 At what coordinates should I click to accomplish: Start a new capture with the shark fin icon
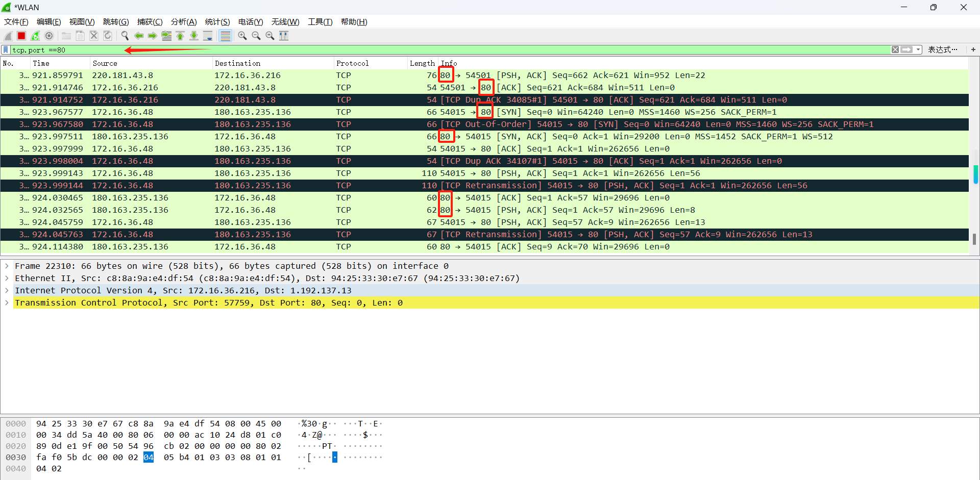[8, 36]
